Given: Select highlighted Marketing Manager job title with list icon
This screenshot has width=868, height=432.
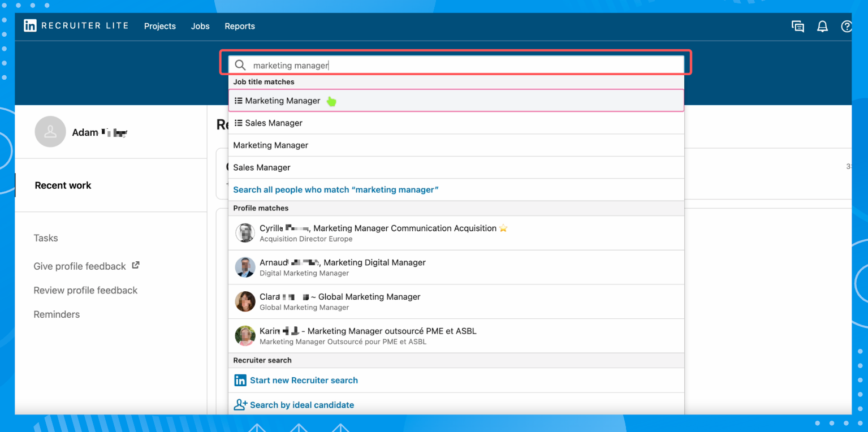Looking at the screenshot, I should [x=456, y=101].
